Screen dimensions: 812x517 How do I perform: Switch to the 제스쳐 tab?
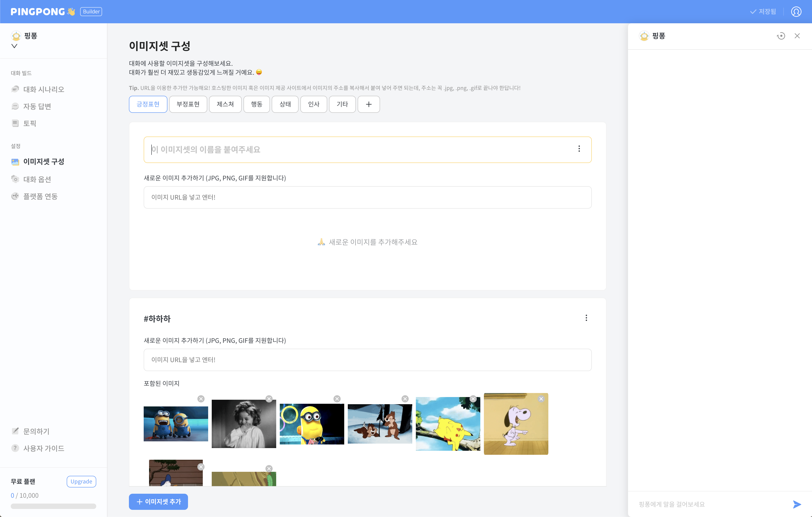[x=225, y=104]
